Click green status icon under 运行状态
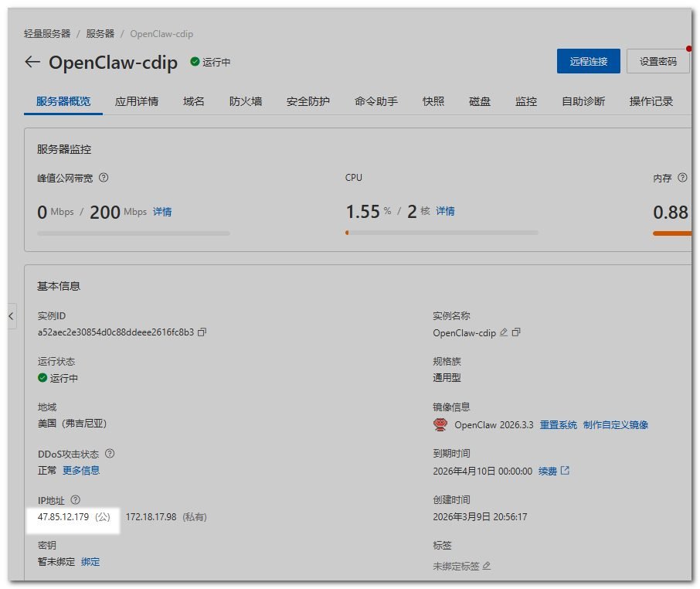Screen dimensions: 700x589 (42, 378)
